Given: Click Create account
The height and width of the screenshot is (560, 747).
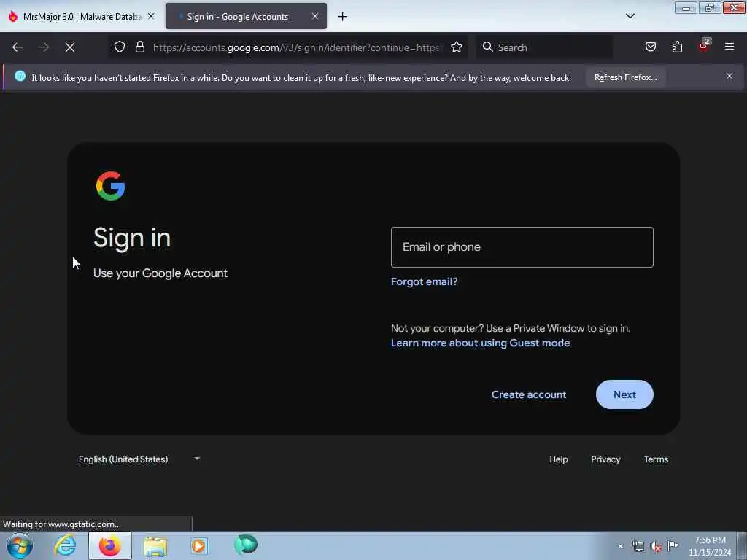Looking at the screenshot, I should [529, 394].
